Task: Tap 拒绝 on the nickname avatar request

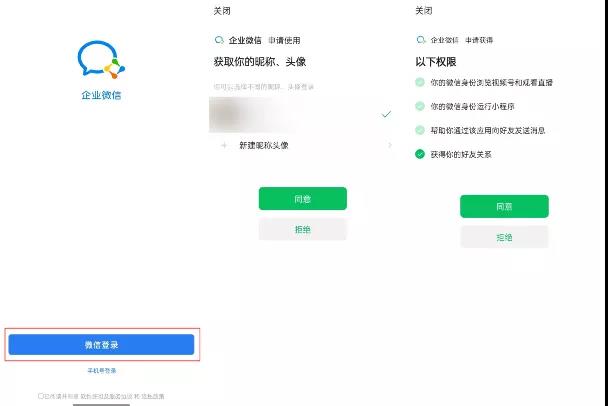Action: (x=303, y=229)
